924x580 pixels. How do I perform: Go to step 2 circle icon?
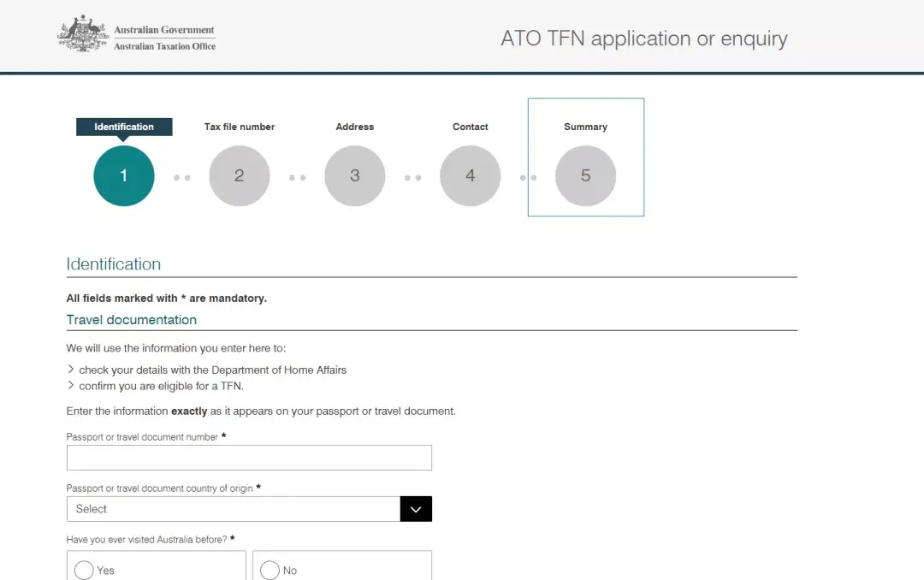click(x=240, y=175)
